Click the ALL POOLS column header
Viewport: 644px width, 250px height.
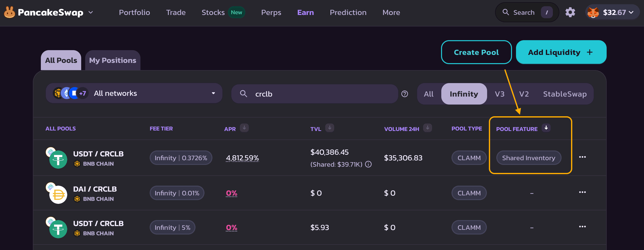[61, 128]
